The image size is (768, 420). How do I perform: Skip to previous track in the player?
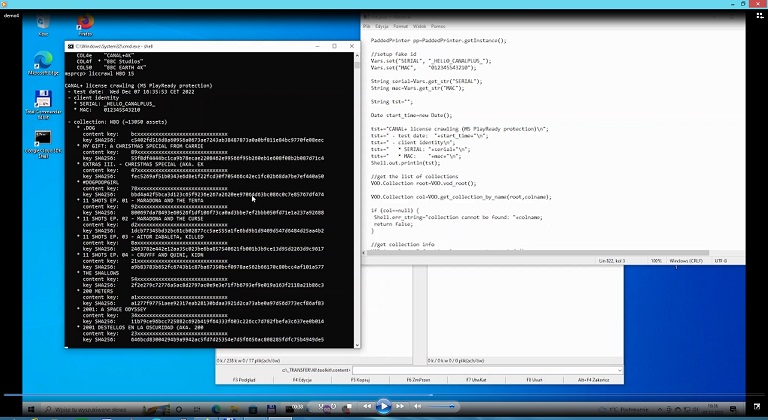pos(366,406)
